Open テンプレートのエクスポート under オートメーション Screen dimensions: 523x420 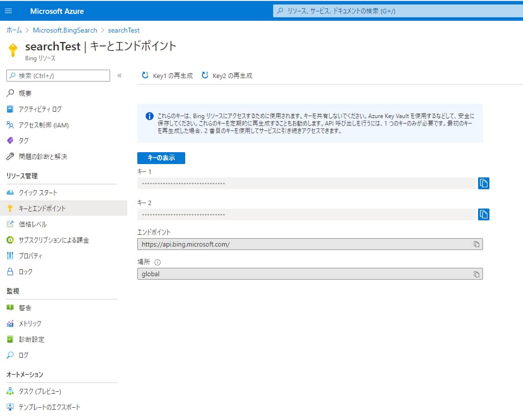click(x=50, y=407)
